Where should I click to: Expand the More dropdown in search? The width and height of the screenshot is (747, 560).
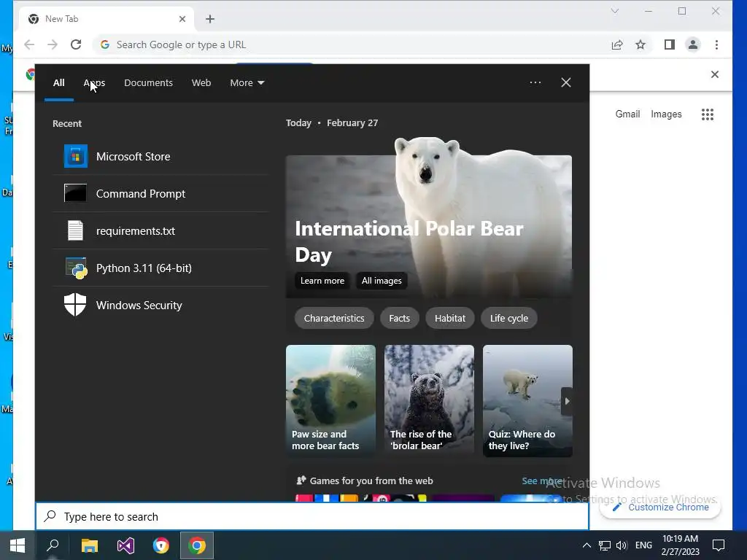tap(247, 82)
